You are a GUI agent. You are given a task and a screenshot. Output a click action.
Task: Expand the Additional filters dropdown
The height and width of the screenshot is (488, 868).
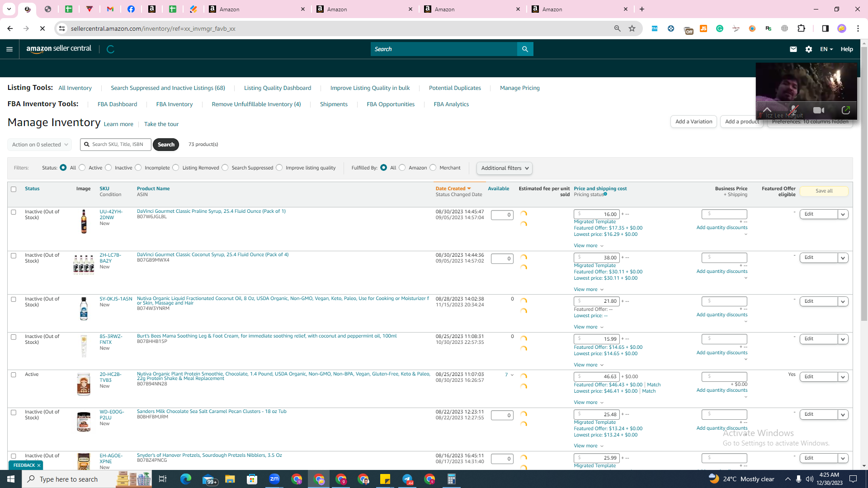[x=505, y=168]
